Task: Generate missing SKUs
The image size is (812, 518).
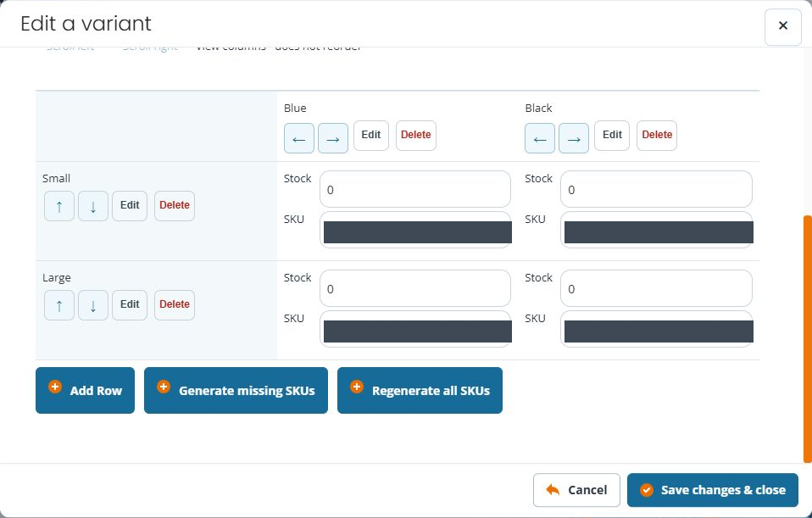Action: pos(236,391)
